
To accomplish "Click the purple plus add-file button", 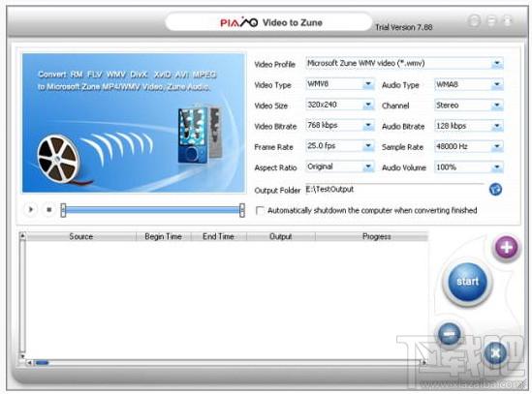I will pyautogui.click(x=506, y=248).
